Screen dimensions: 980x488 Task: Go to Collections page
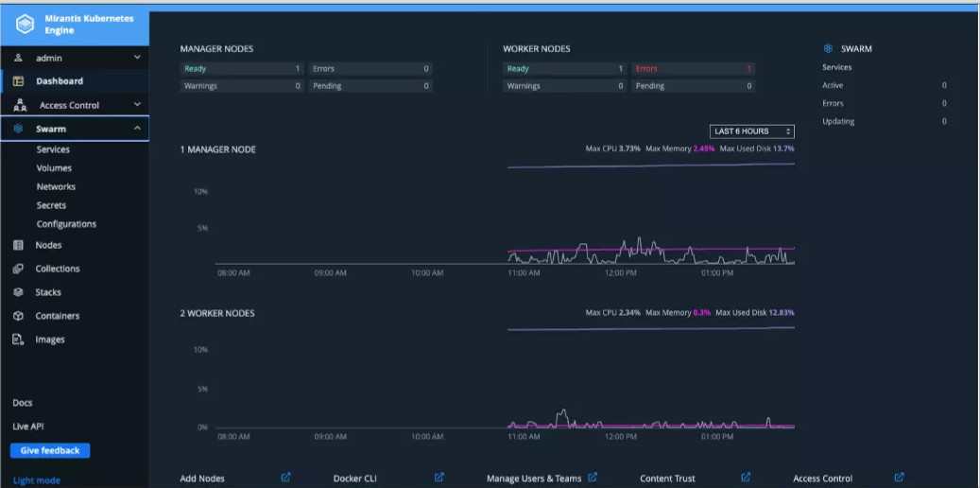pyautogui.click(x=58, y=269)
